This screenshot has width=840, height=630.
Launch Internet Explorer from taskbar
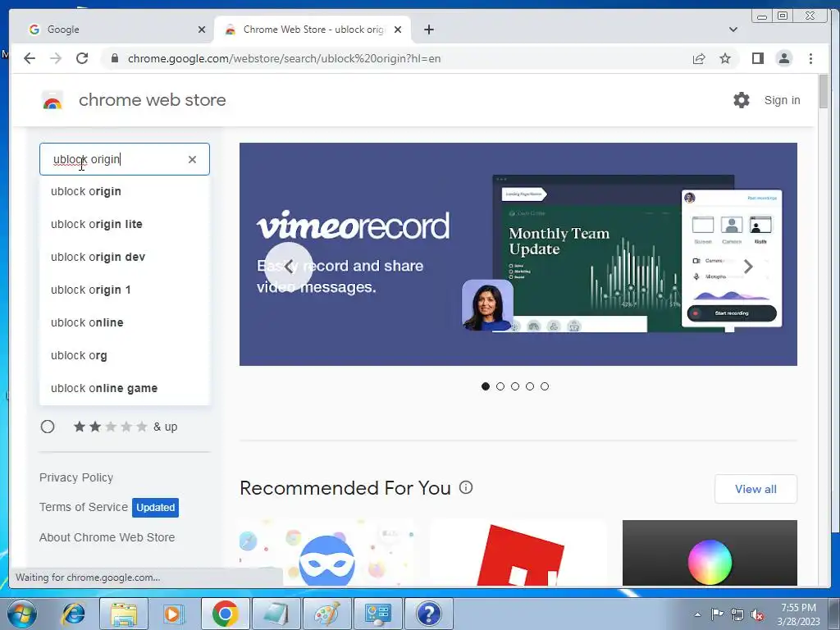73,614
